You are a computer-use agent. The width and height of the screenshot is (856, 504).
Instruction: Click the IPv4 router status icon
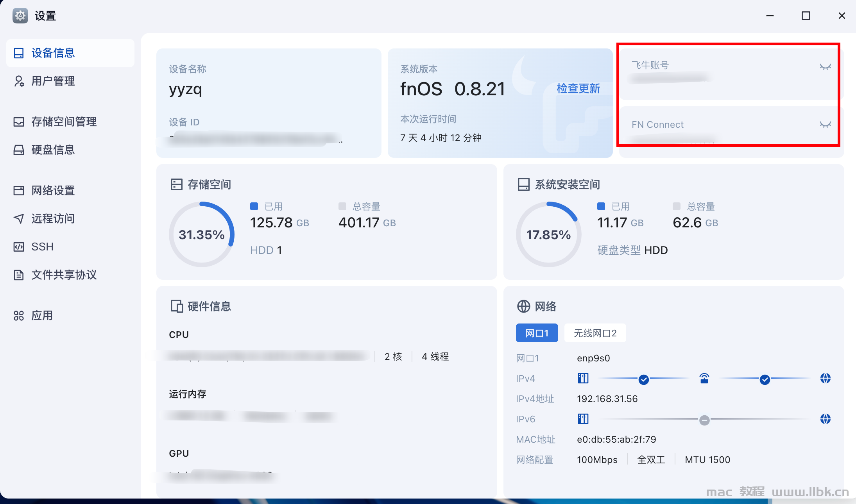(x=704, y=378)
